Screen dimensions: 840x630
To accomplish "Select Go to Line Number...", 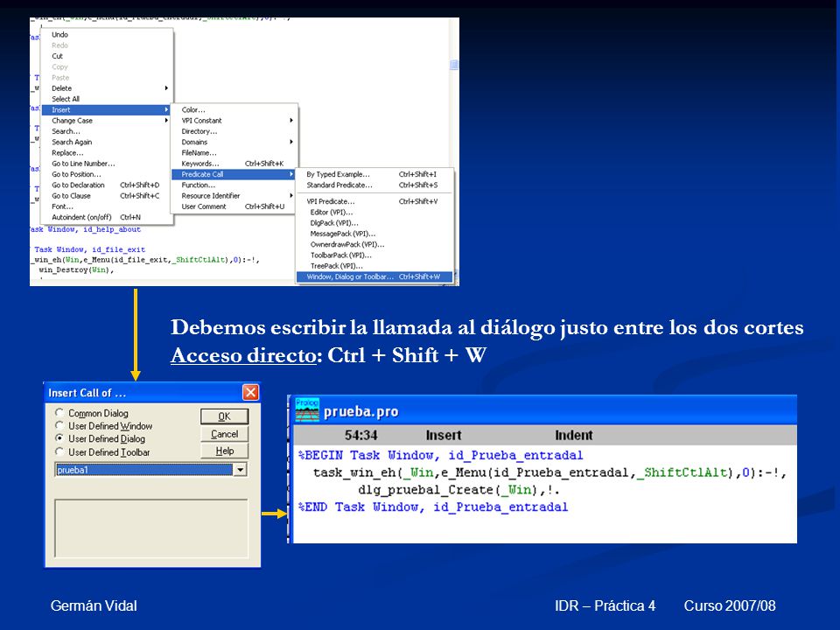I will (107, 164).
